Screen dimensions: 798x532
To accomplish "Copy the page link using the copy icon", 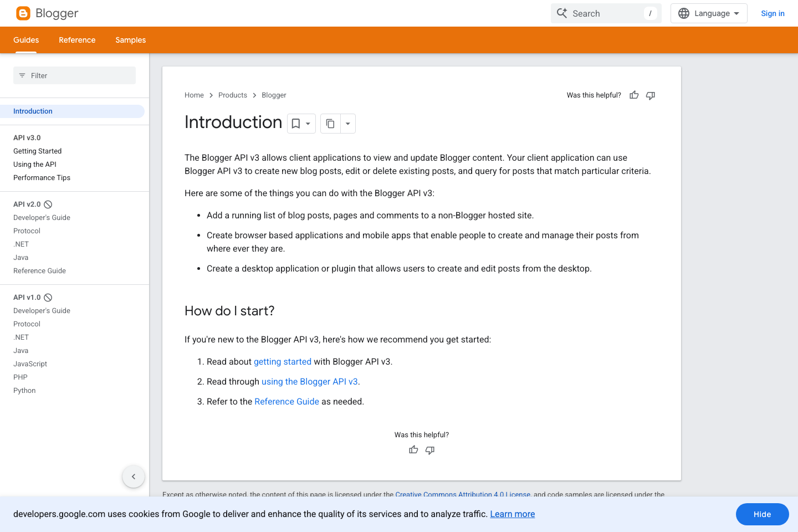I will tap(330, 123).
